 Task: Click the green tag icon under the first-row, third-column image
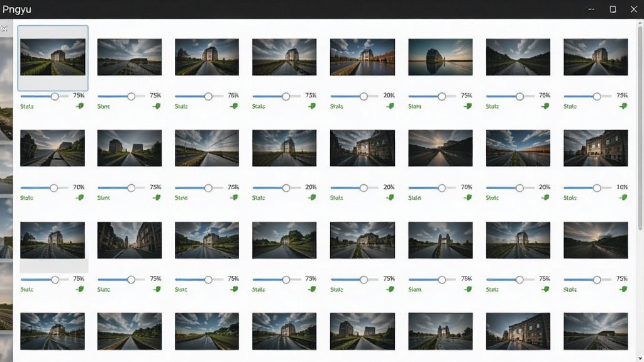(x=234, y=106)
